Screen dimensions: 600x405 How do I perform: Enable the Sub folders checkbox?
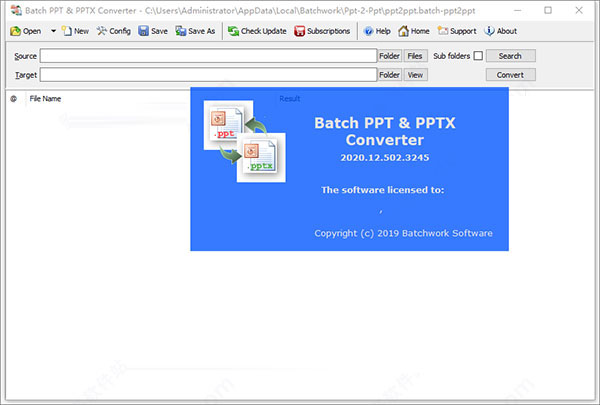tap(478, 56)
